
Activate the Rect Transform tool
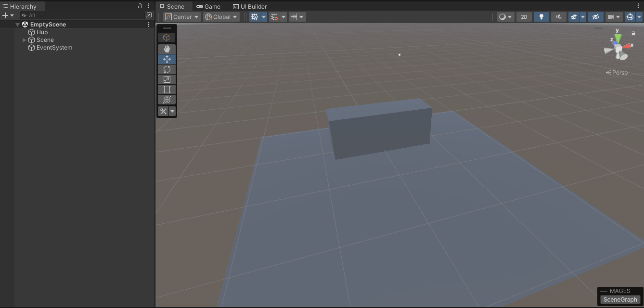point(167,89)
